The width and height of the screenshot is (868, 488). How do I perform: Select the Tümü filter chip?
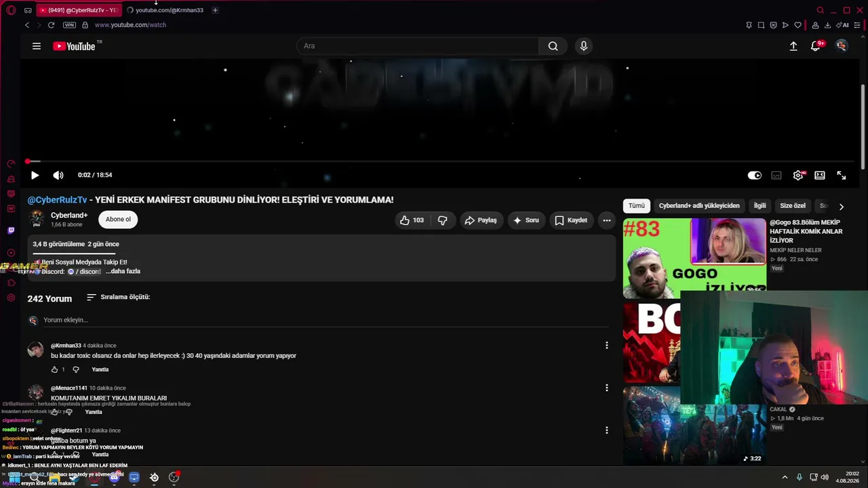coord(637,205)
